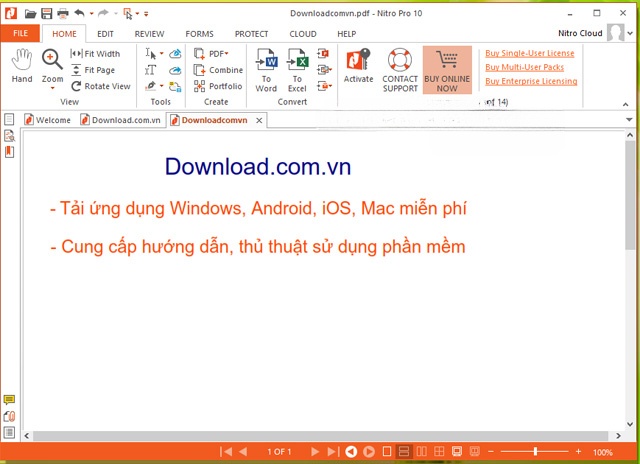Viewport: 640px width, 464px height.
Task: Expand the PDF create dropdown
Action: [227, 53]
